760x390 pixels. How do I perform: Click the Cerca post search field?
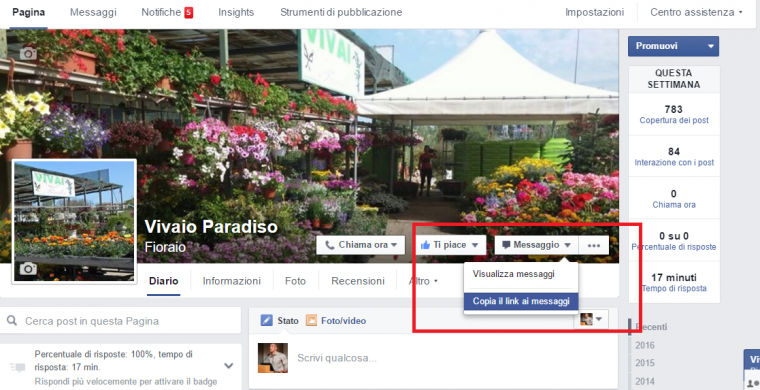click(120, 321)
